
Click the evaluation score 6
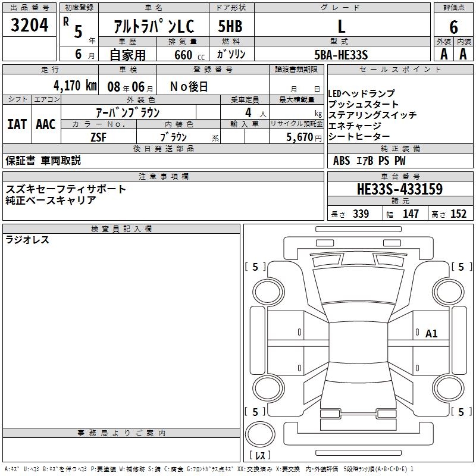(453, 26)
